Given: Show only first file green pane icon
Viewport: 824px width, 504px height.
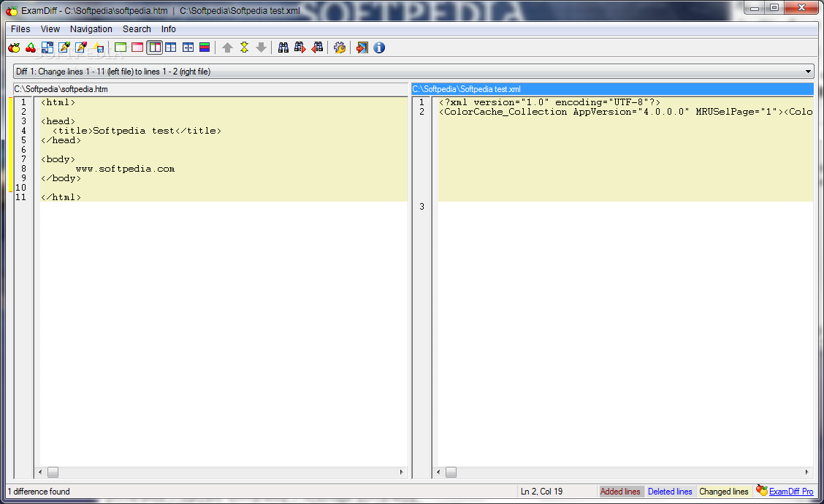Looking at the screenshot, I should pos(121,47).
